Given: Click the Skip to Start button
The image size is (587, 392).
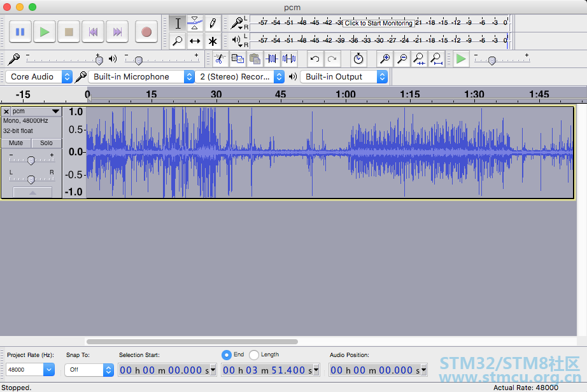Looking at the screenshot, I should pos(93,31).
